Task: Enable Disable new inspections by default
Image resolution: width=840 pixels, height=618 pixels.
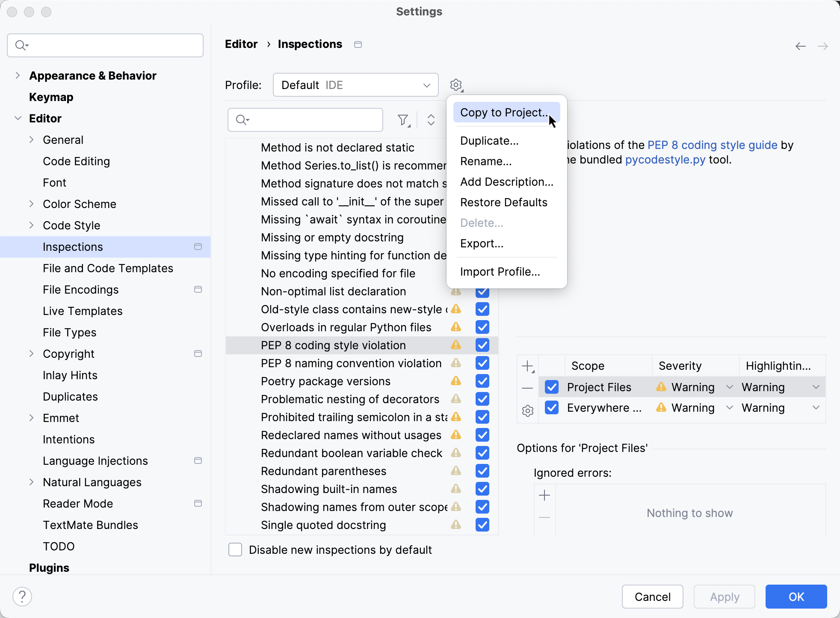Action: point(235,550)
